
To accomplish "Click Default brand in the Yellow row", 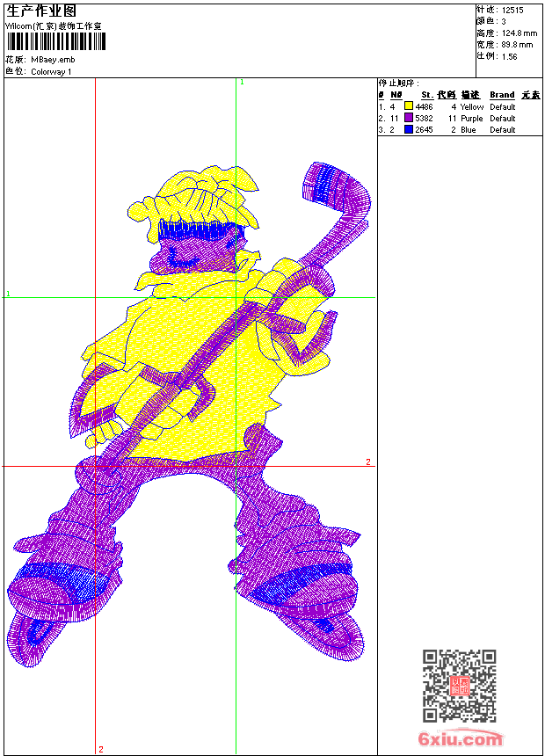I will point(503,107).
